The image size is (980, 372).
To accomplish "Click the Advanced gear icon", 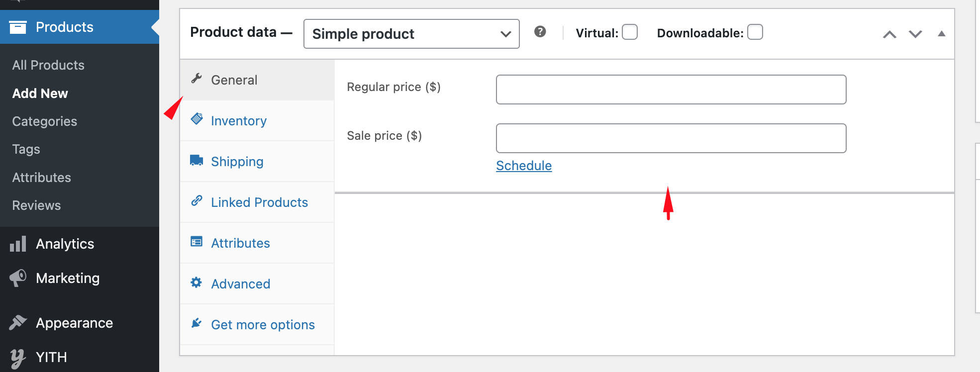I will [196, 283].
